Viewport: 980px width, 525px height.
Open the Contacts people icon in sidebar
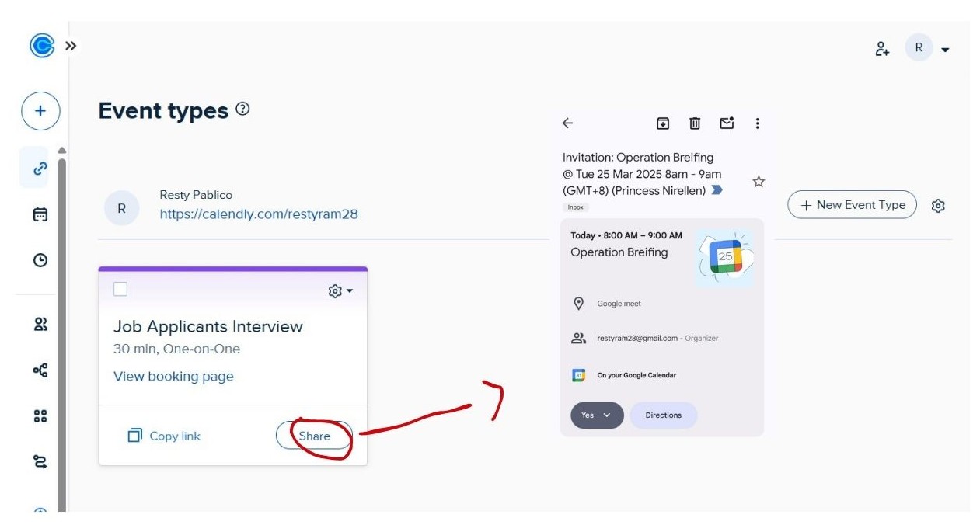[x=40, y=325]
